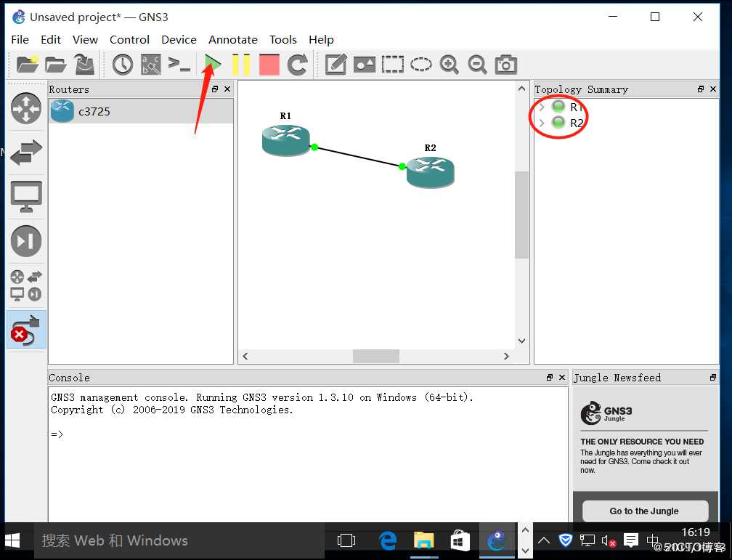732x560 pixels.
Task: Browse routers in device sidebar
Action: click(x=26, y=108)
